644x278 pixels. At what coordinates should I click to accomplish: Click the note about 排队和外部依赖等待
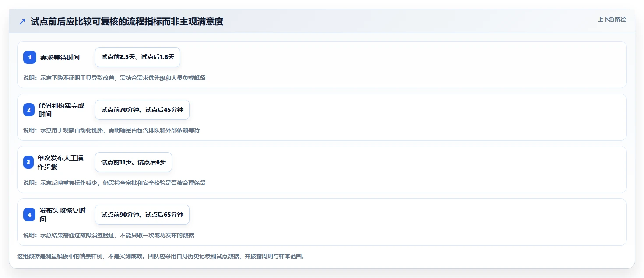[112, 130]
